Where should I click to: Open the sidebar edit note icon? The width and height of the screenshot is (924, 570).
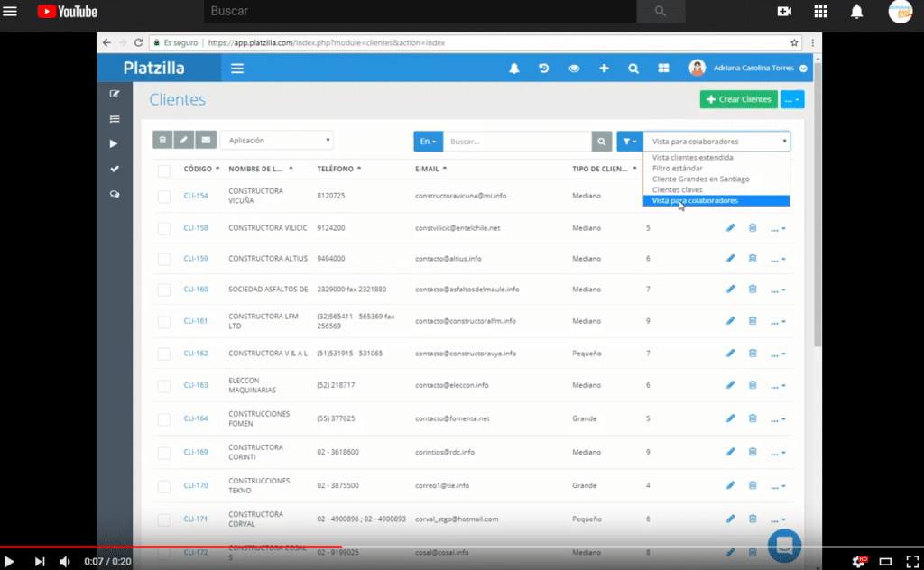coord(115,94)
